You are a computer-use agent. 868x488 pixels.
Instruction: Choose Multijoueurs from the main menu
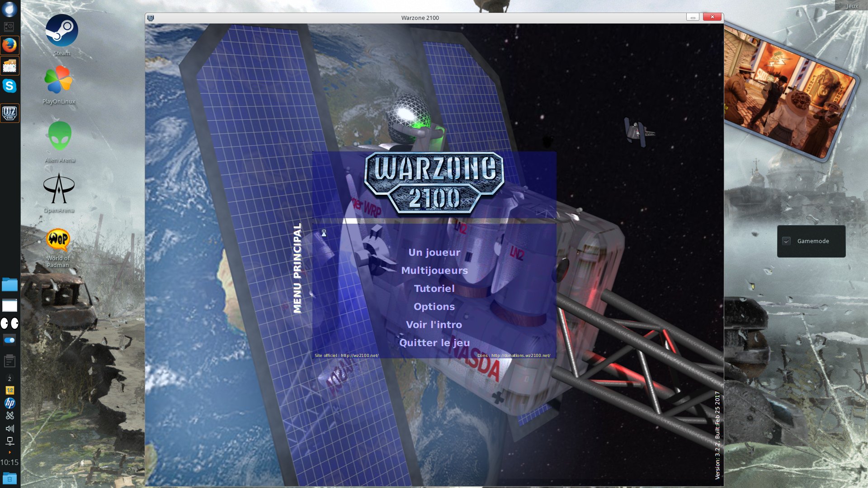pyautogui.click(x=434, y=271)
